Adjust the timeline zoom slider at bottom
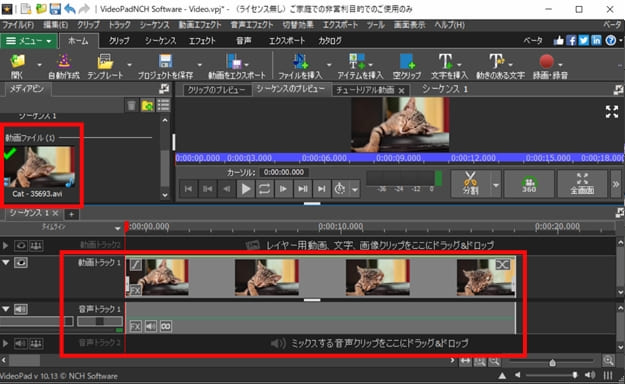 point(552,362)
